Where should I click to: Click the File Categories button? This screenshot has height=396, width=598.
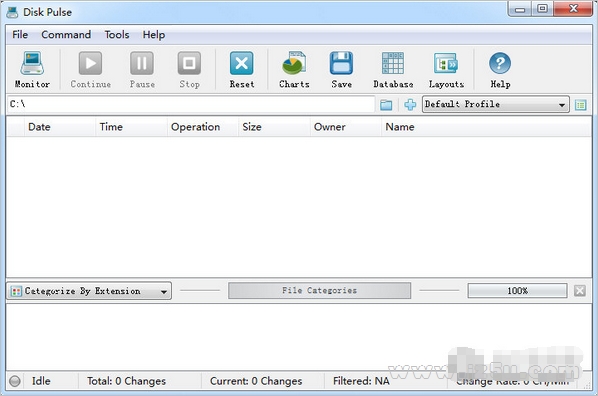319,290
